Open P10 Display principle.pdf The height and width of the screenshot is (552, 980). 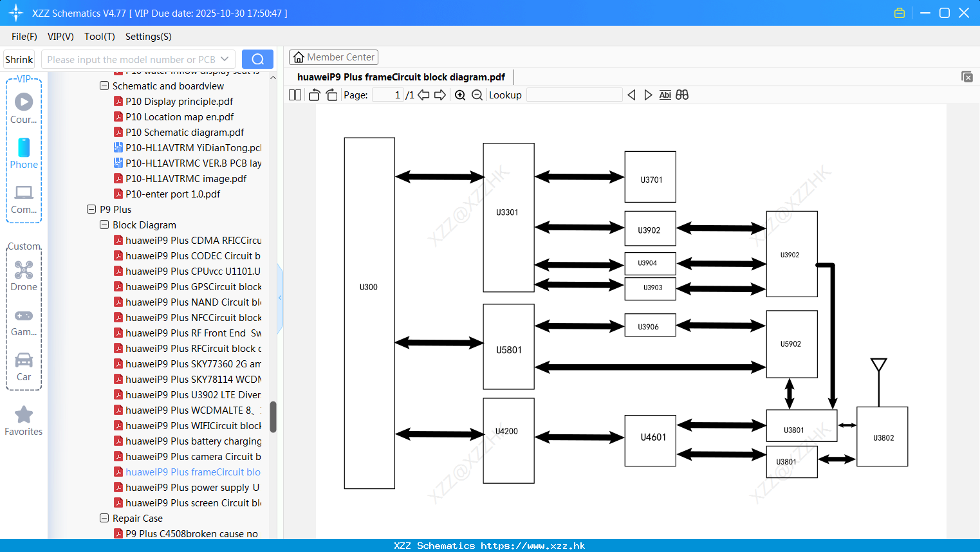point(179,101)
